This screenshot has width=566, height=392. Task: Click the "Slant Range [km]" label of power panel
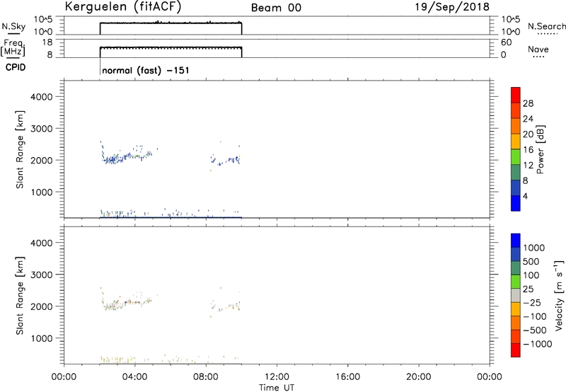tap(20, 149)
